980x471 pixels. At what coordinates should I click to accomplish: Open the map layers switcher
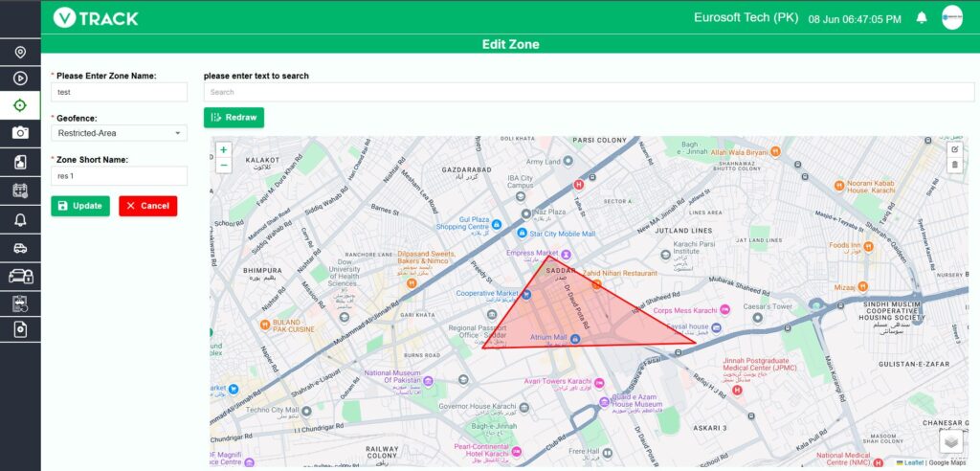[x=950, y=441]
